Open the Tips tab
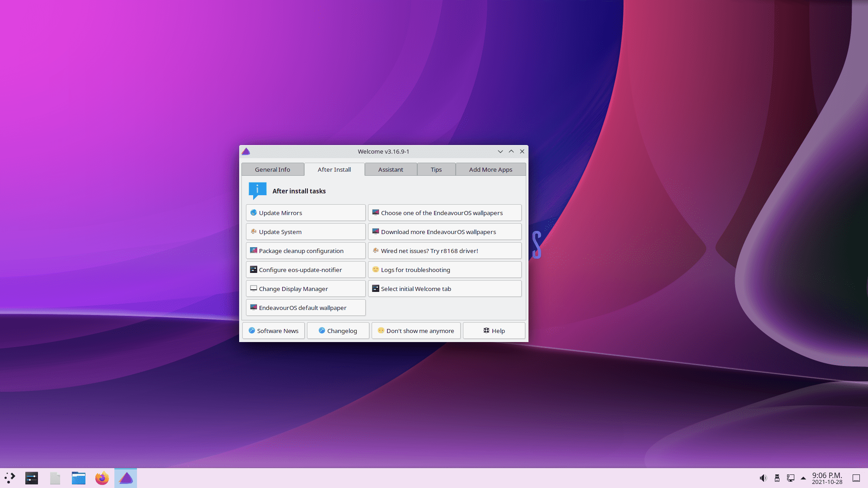Image resolution: width=868 pixels, height=488 pixels. click(x=436, y=169)
